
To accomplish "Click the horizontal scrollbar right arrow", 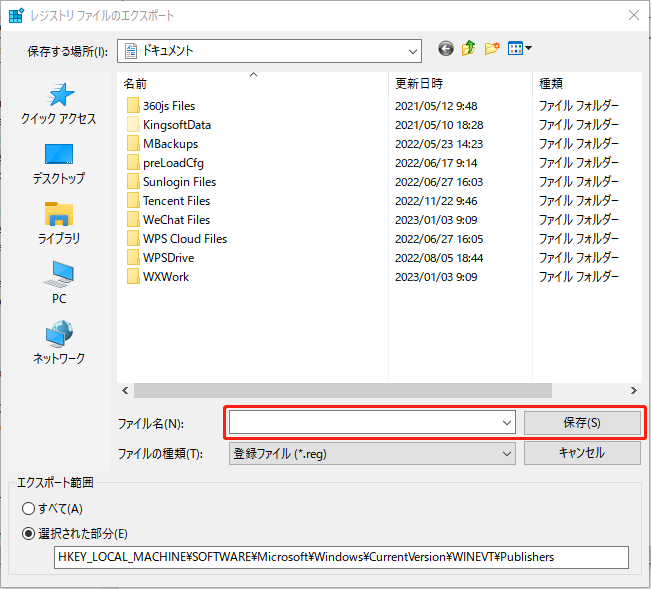I will click(x=634, y=391).
